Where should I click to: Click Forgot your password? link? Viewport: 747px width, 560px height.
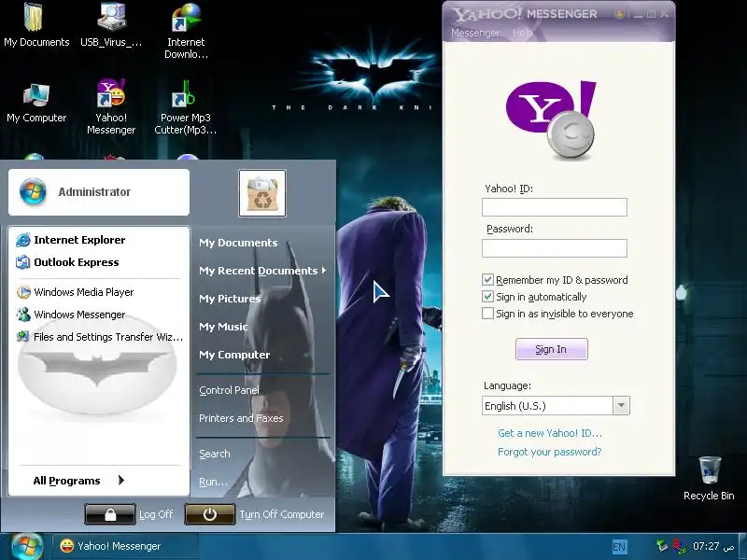tap(549, 452)
